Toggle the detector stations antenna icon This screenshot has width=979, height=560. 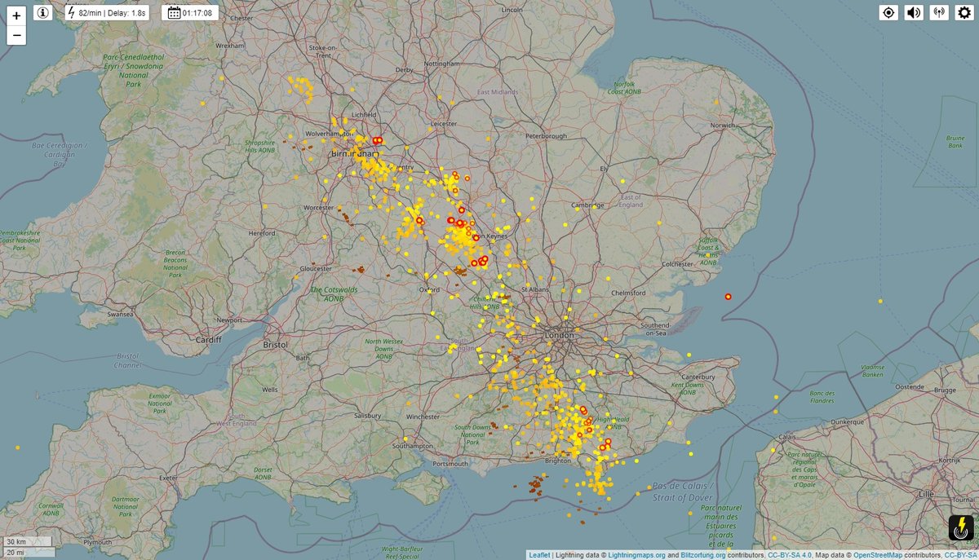939,12
